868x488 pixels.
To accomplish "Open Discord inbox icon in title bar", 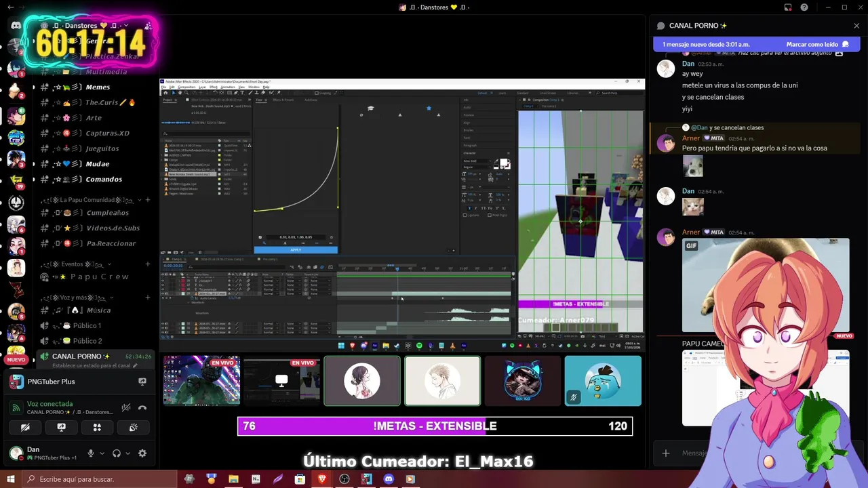I will click(788, 7).
